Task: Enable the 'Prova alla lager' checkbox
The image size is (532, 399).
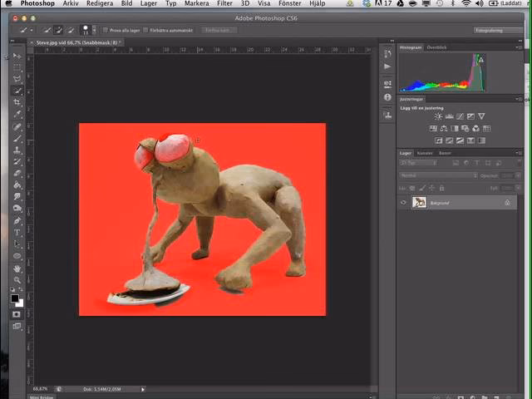Action: pos(105,30)
